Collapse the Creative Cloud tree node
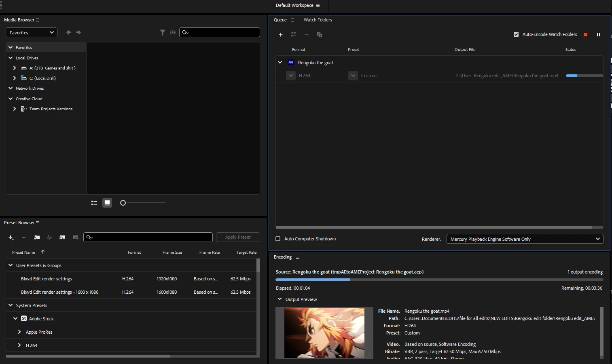The width and height of the screenshot is (612, 364). pos(11,99)
